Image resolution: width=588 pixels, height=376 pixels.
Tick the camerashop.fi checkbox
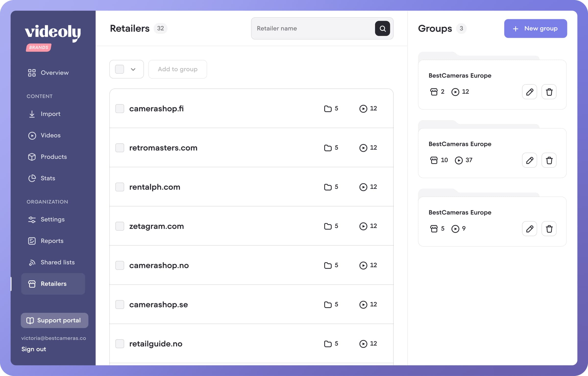[x=120, y=108]
